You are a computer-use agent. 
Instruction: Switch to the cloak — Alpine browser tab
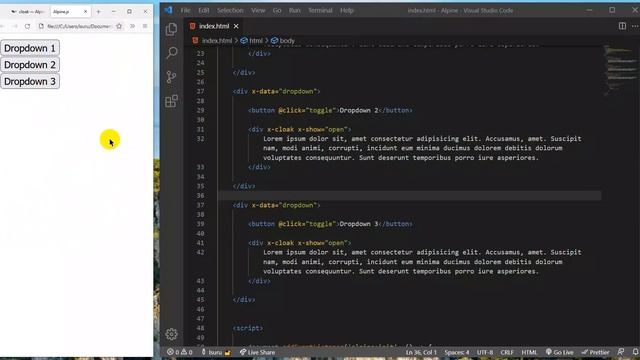point(28,12)
